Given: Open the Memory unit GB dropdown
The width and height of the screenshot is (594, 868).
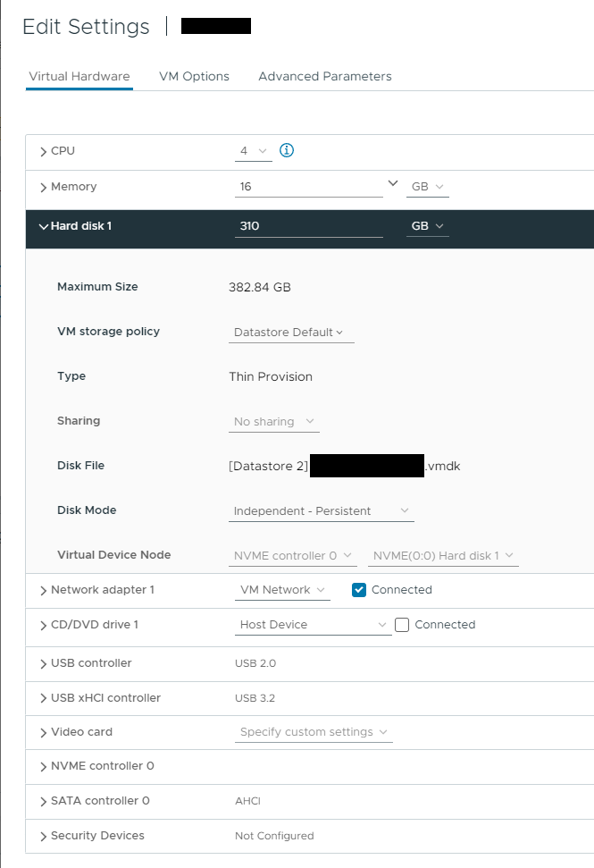Looking at the screenshot, I should 426,186.
